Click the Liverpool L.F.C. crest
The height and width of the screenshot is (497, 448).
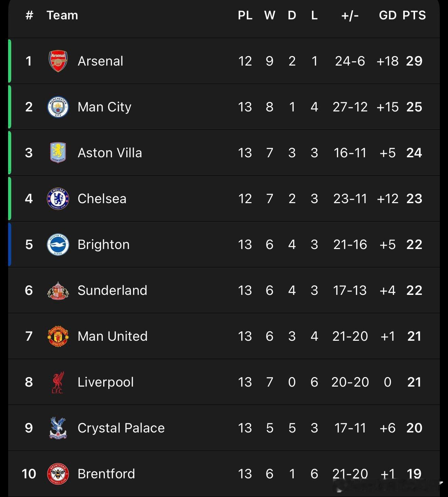pos(58,382)
